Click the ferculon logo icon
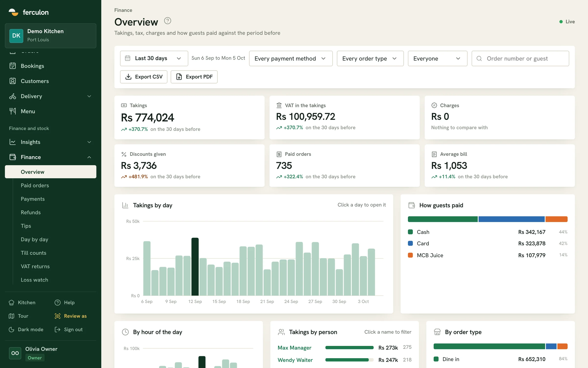The width and height of the screenshot is (588, 368). 13,12
